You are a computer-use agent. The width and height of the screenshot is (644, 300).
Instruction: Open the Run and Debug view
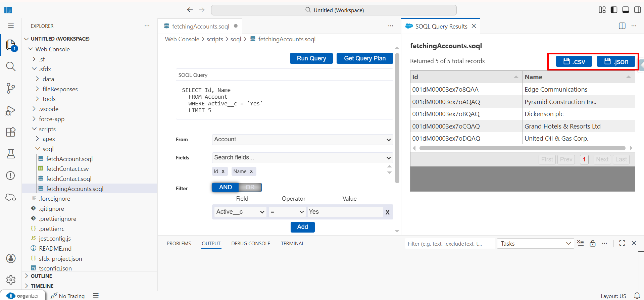click(x=11, y=110)
